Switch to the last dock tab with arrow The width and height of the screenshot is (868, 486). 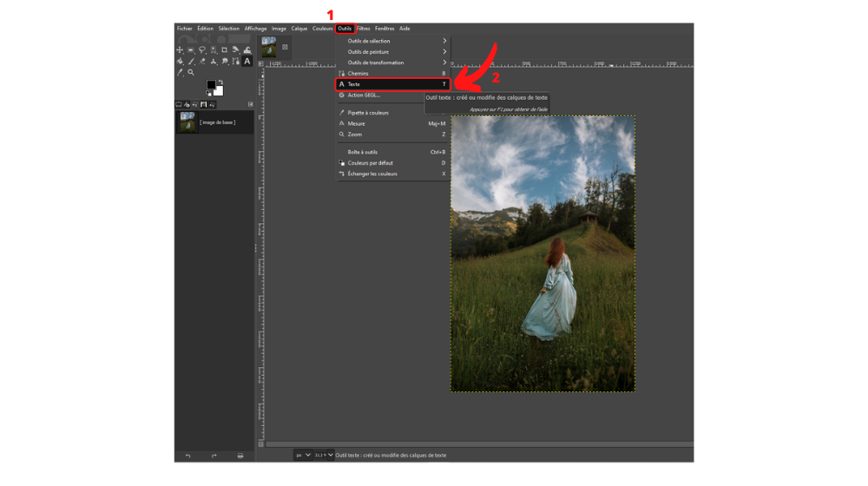pos(212,104)
